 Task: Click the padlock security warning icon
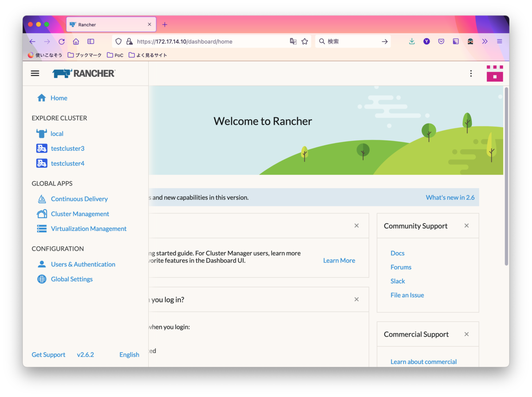129,42
